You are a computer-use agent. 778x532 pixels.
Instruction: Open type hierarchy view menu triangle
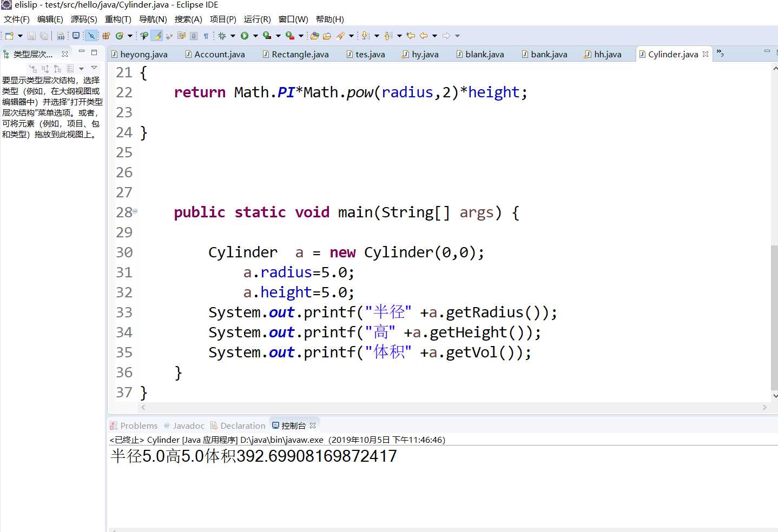click(94, 68)
